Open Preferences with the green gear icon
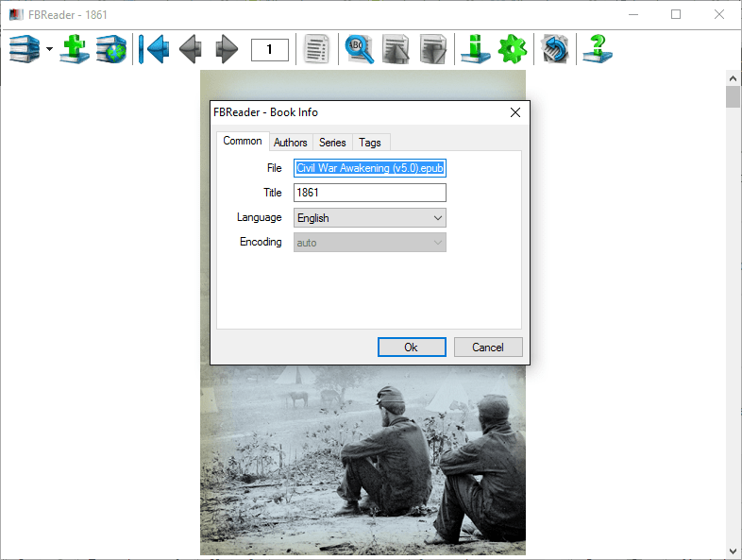 click(x=512, y=48)
